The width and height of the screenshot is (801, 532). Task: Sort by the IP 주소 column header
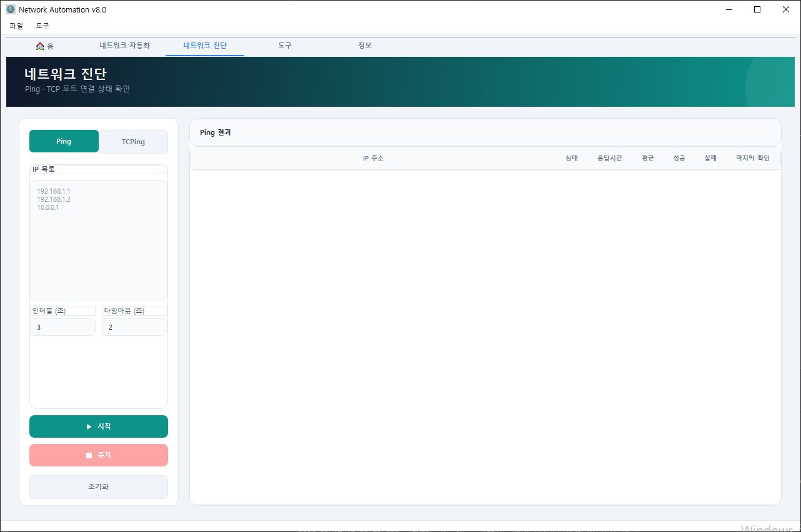[373, 159]
